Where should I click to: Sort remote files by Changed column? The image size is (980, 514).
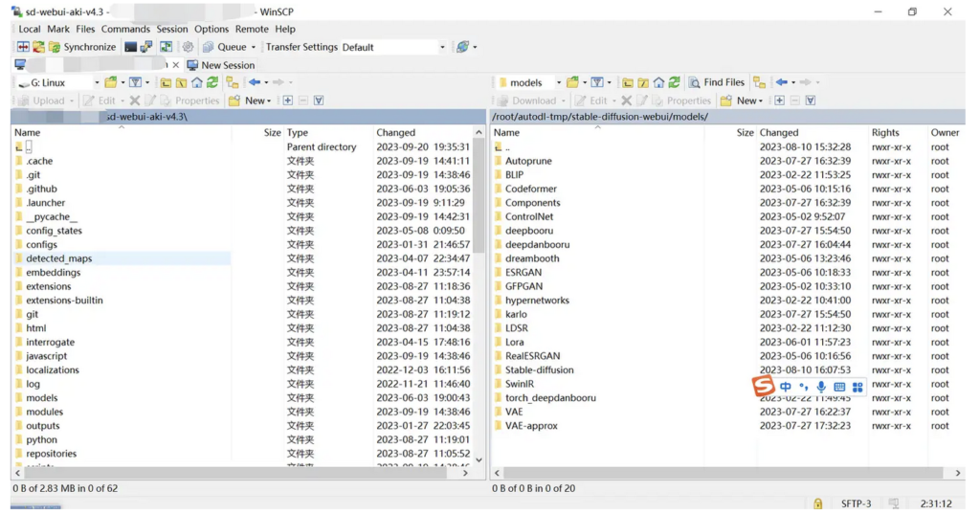point(779,132)
